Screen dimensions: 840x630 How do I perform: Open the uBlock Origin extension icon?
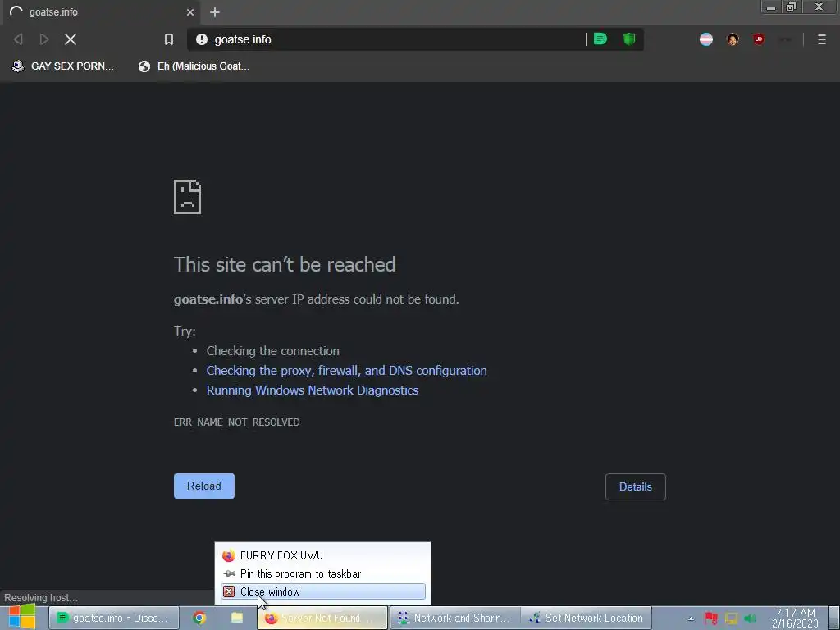pos(759,39)
